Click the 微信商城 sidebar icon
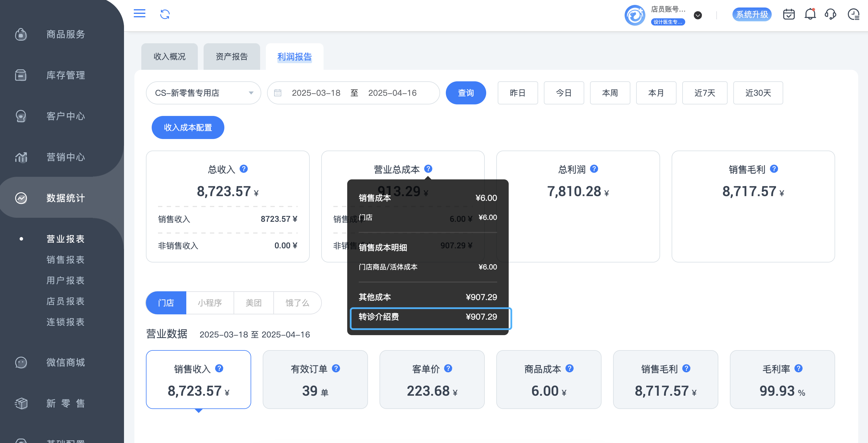This screenshot has width=868, height=443. (x=21, y=363)
